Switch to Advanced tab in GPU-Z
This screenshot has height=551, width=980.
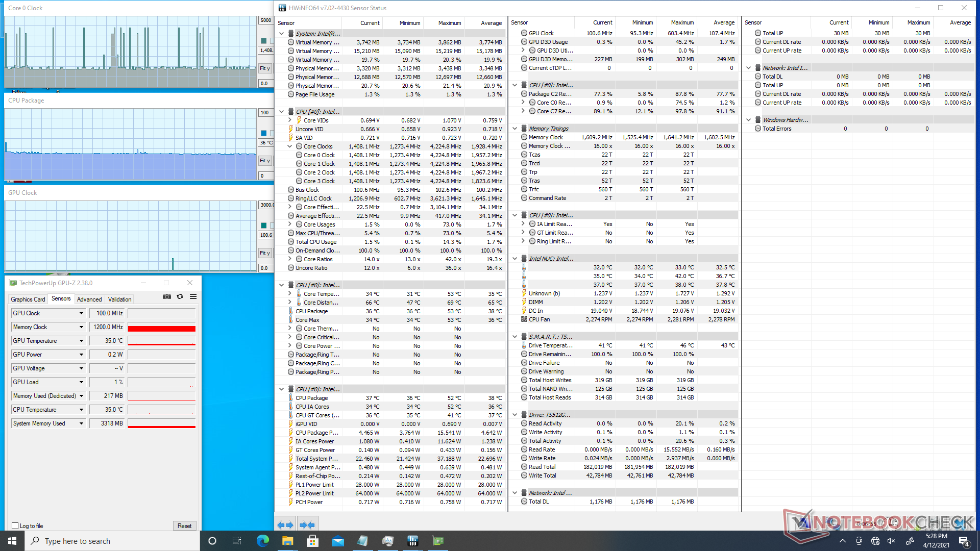point(89,299)
